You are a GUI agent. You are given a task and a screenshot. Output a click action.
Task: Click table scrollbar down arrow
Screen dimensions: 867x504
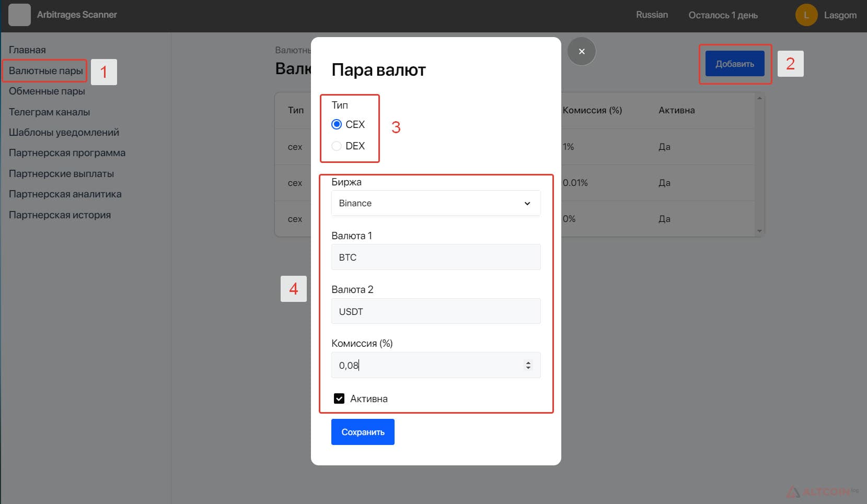point(759,231)
